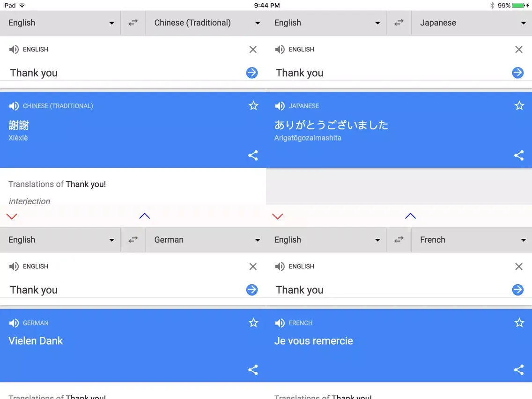Listen to the Japanese translation audio
Screen dimensions: 532x399
(280, 106)
